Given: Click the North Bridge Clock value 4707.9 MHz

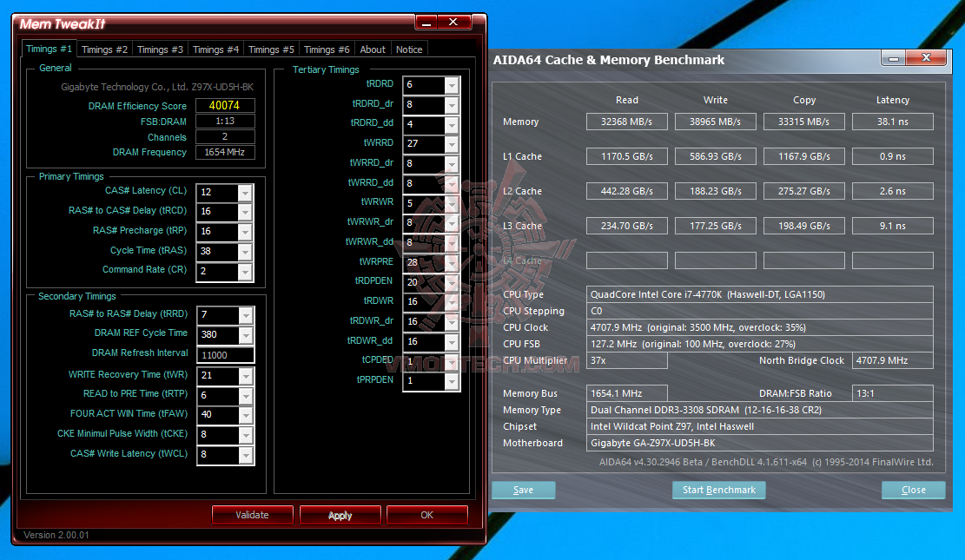Looking at the screenshot, I should pyautogui.click(x=892, y=360).
